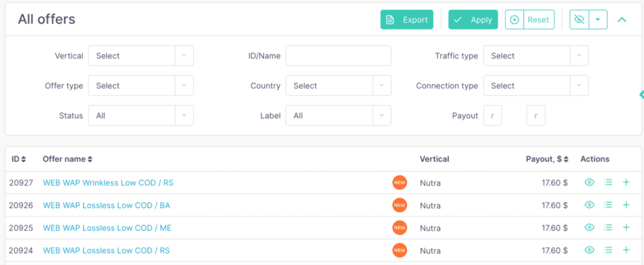This screenshot has width=644, height=265.
Task: Sort the table by Payout column
Action: [547, 160]
